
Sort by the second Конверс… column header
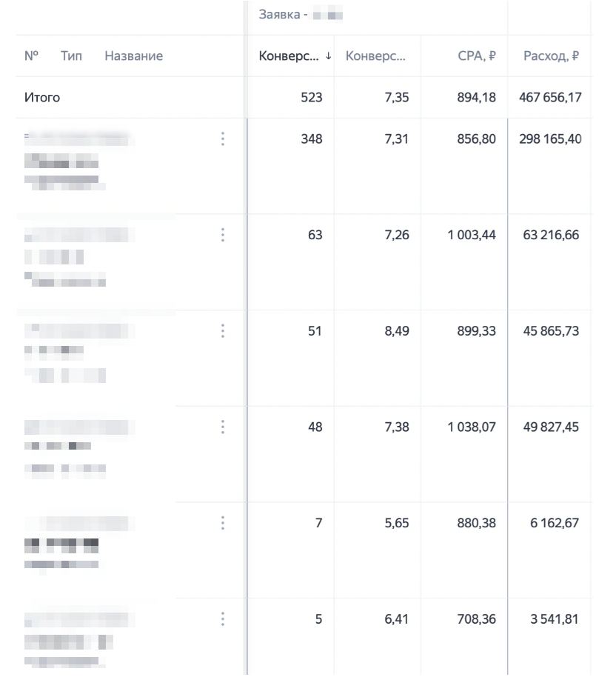[375, 56]
